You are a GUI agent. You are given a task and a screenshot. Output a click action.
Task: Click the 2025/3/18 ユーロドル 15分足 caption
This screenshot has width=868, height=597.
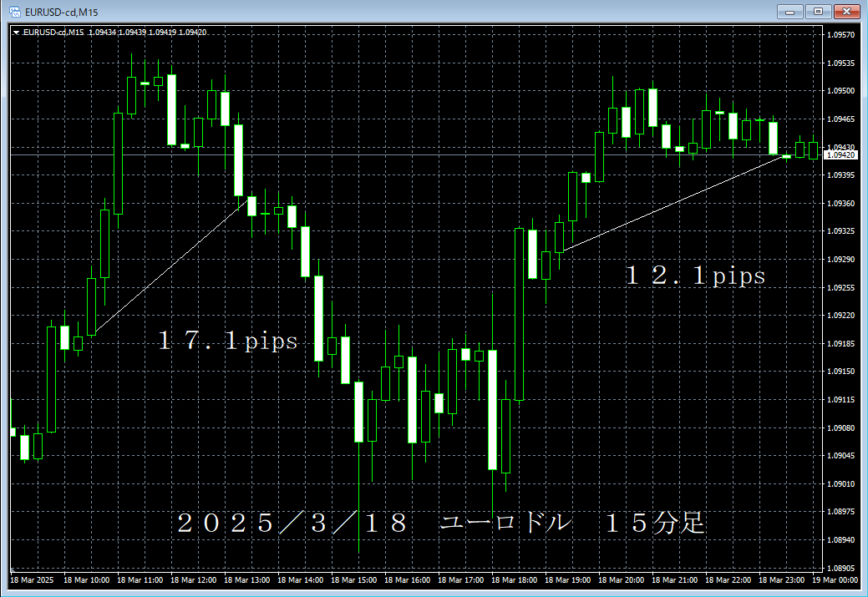(441, 524)
